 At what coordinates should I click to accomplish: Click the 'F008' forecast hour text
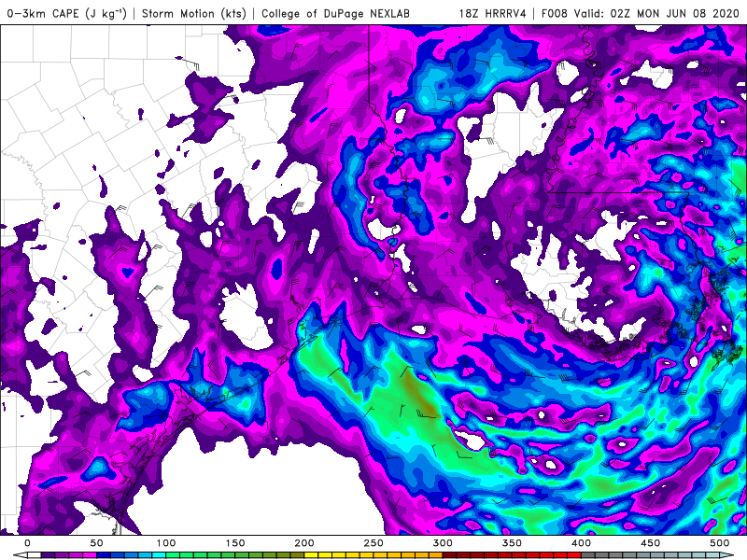[555, 13]
